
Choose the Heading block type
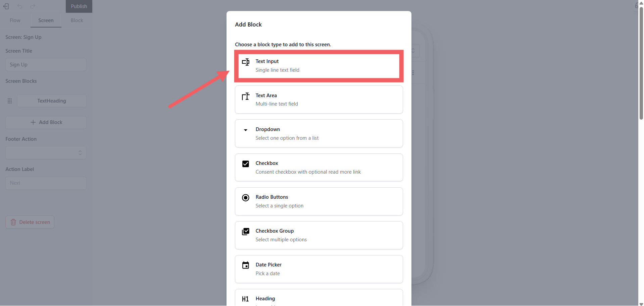click(319, 298)
